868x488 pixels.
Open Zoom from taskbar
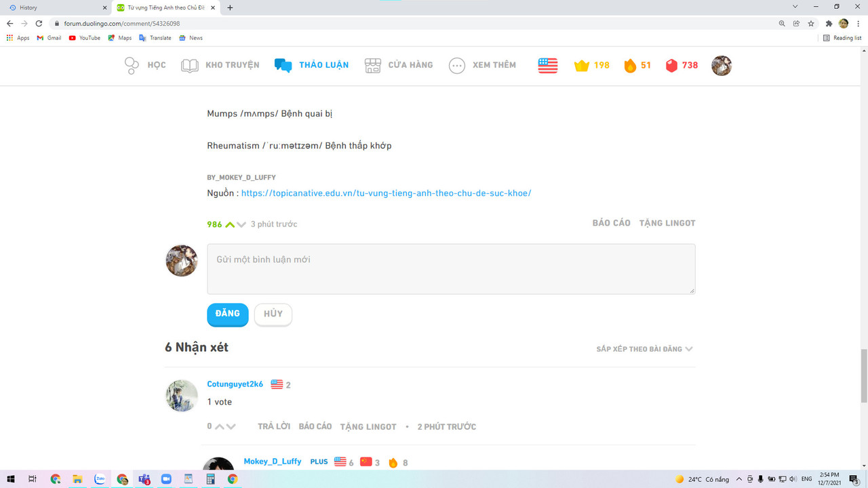(166, 479)
